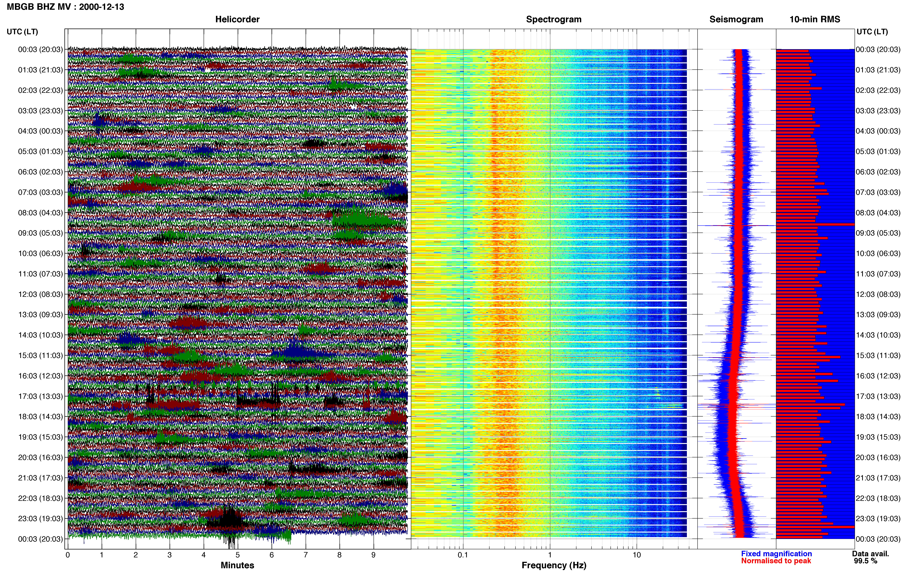924x578 pixels.
Task: Click the left time label '20:03 (16:03)'
Action: pos(41,458)
